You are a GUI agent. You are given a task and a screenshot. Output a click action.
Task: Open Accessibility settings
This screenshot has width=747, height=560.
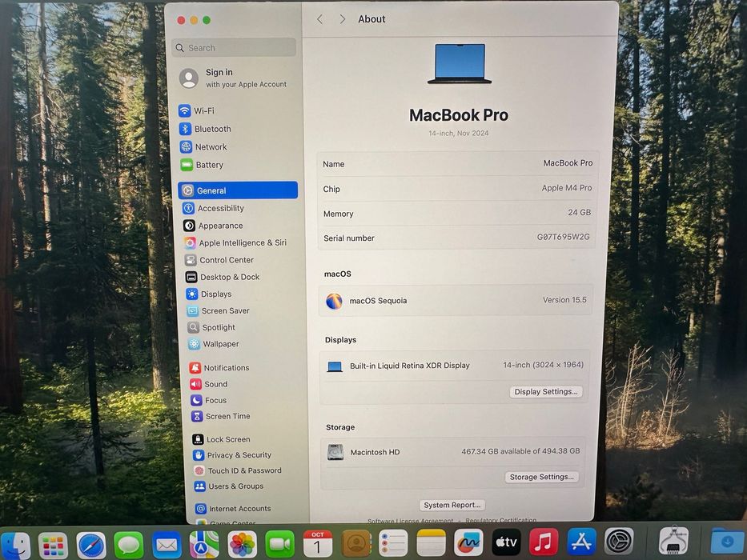pos(214,208)
